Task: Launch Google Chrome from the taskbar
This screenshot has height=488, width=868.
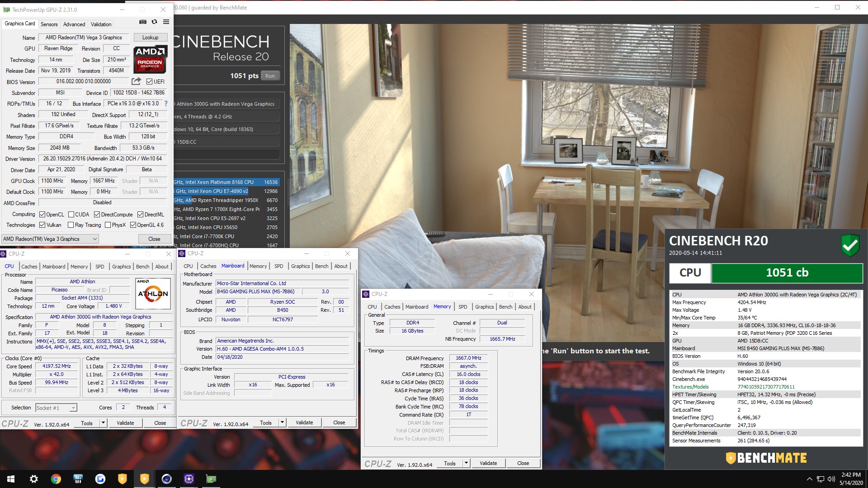Action: (x=56, y=479)
